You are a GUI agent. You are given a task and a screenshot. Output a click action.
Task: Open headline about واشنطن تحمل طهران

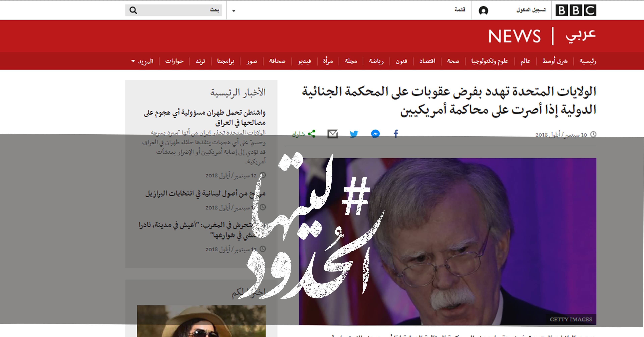pyautogui.click(x=204, y=118)
